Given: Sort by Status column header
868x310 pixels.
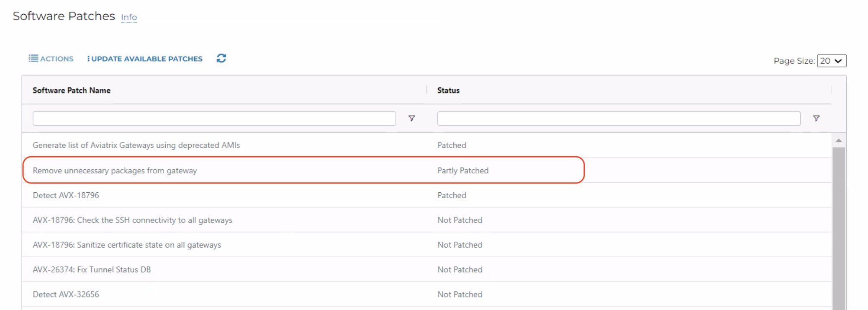Looking at the screenshot, I should point(448,90).
